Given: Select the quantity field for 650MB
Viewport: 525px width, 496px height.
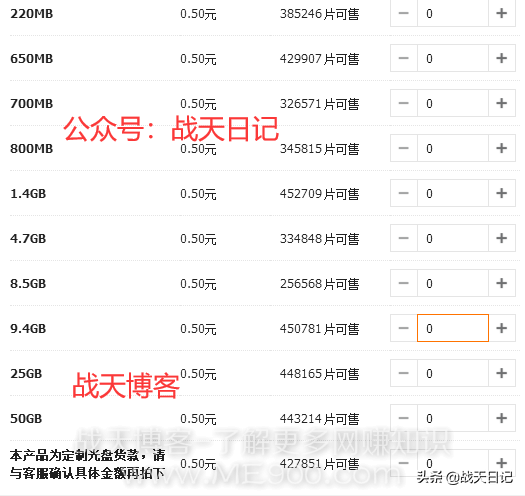Looking at the screenshot, I should click(453, 58).
